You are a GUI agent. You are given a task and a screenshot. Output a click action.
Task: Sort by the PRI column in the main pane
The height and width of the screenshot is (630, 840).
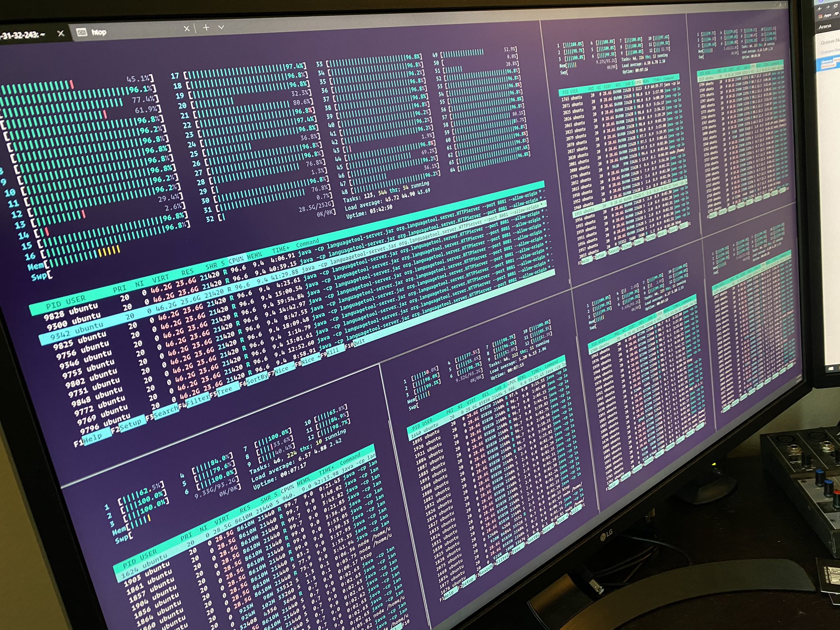[x=119, y=289]
